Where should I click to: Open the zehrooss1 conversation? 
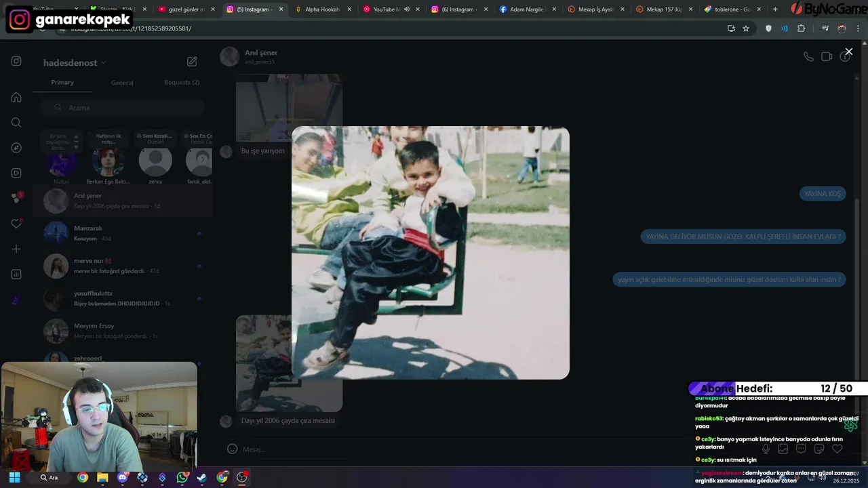pyautogui.click(x=123, y=357)
